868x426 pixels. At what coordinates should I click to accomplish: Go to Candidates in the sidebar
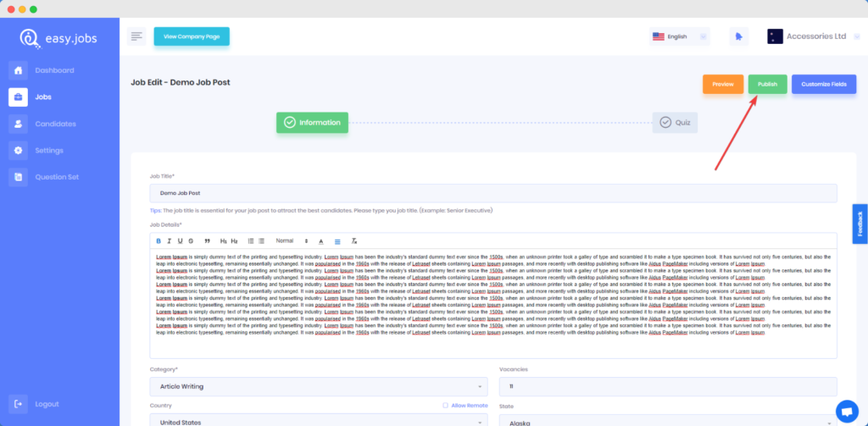55,124
